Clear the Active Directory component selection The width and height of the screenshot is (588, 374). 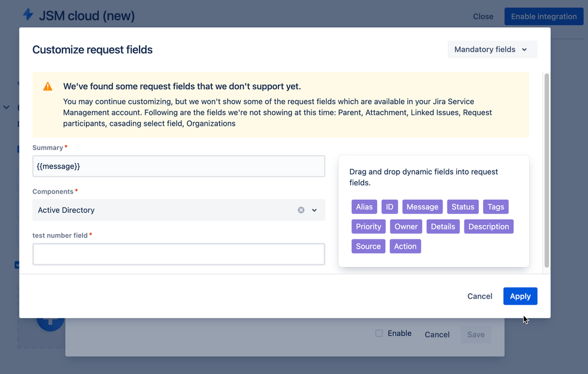301,210
